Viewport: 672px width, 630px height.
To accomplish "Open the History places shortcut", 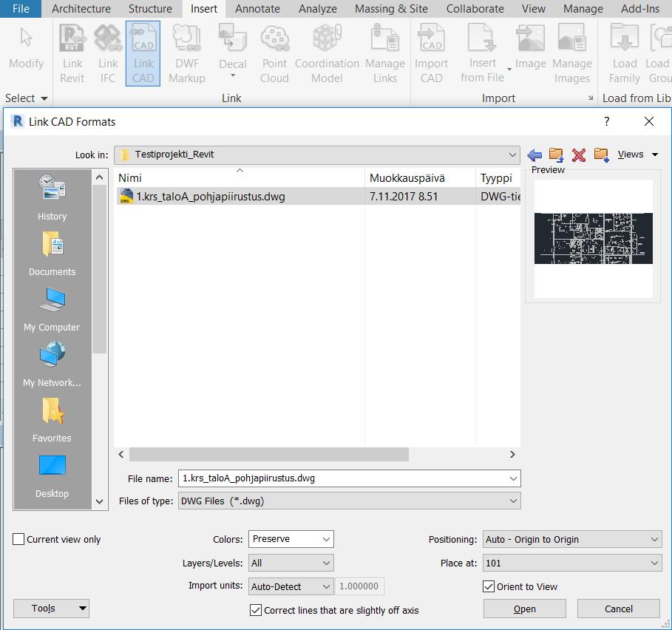I will 52,197.
